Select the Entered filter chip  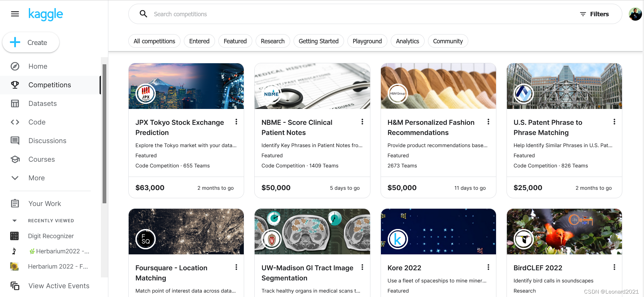[199, 41]
